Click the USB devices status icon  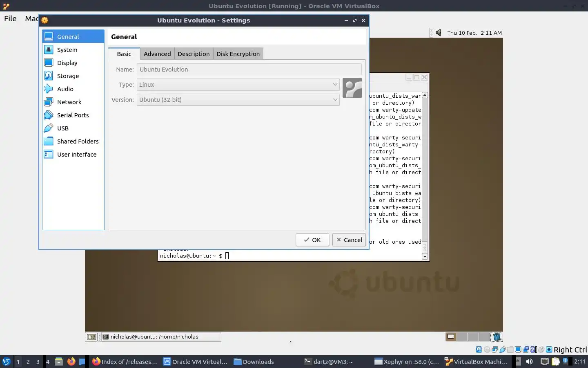pyautogui.click(x=503, y=350)
